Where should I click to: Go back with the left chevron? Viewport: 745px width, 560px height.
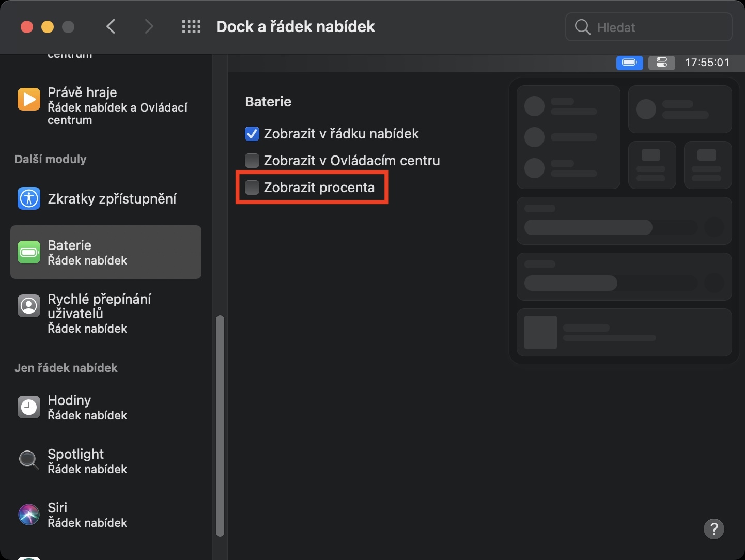(111, 27)
